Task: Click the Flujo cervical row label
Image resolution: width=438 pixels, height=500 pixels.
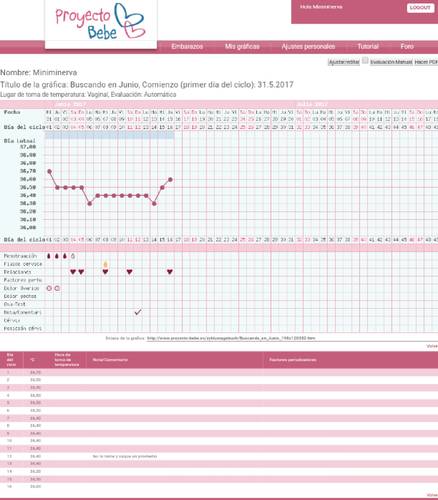Action: click(23, 264)
